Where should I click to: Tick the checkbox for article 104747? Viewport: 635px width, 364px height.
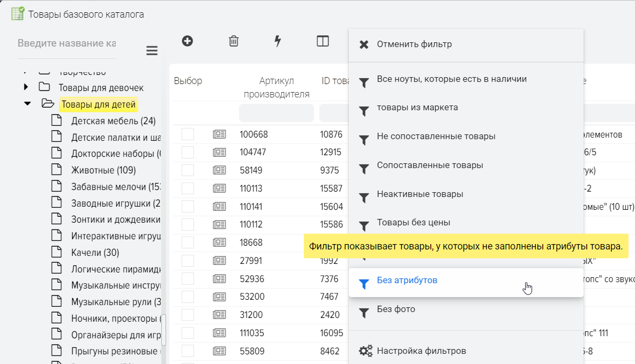click(188, 153)
